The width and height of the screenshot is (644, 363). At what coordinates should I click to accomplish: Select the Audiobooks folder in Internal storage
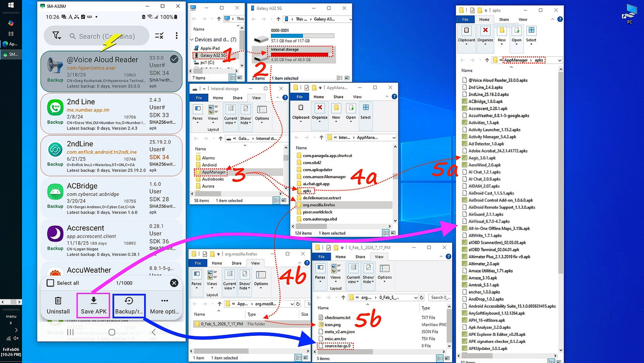[209, 179]
